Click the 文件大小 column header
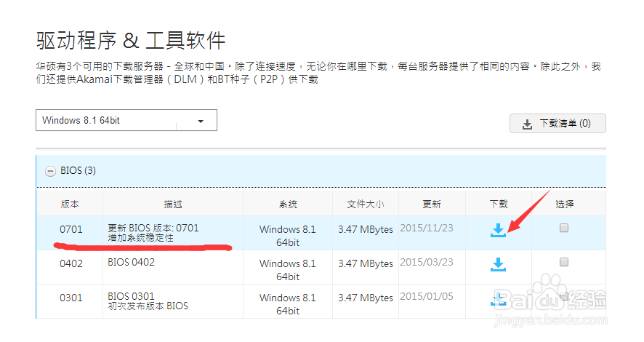 click(x=366, y=204)
